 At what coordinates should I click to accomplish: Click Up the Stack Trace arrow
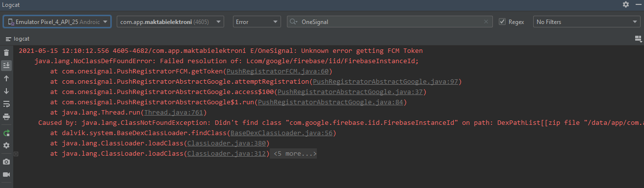[6, 78]
